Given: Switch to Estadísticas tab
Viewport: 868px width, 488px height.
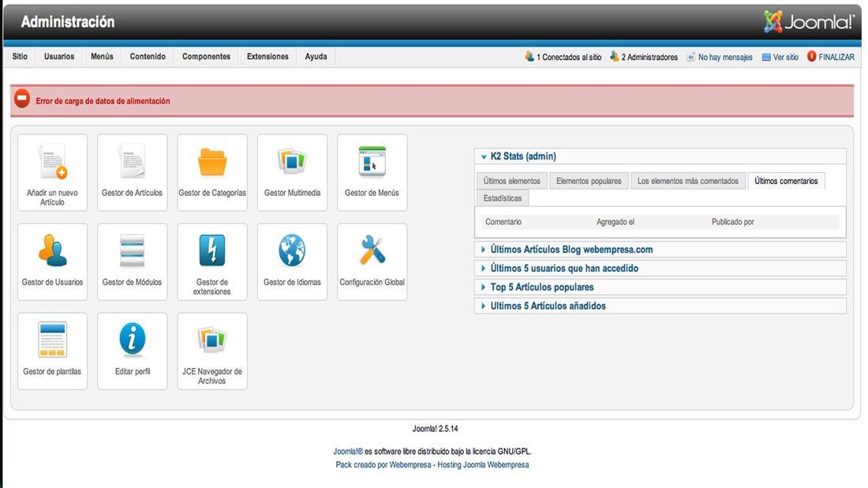Looking at the screenshot, I should 503,198.
